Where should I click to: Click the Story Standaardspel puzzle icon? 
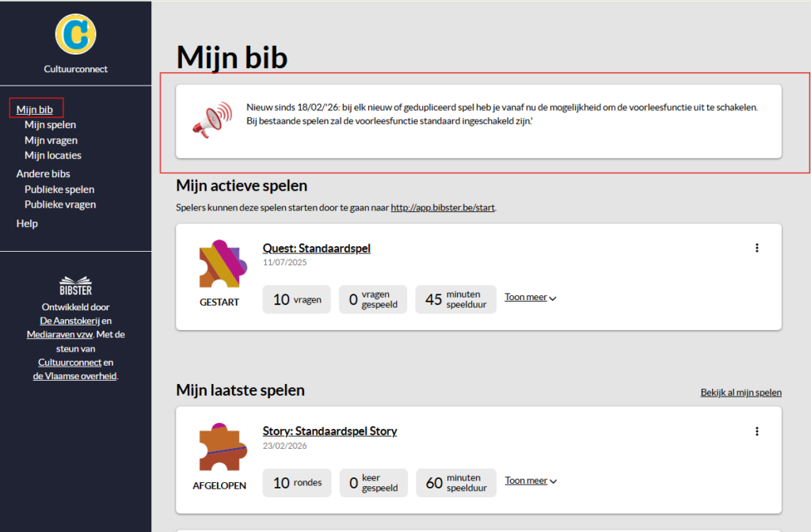(219, 448)
